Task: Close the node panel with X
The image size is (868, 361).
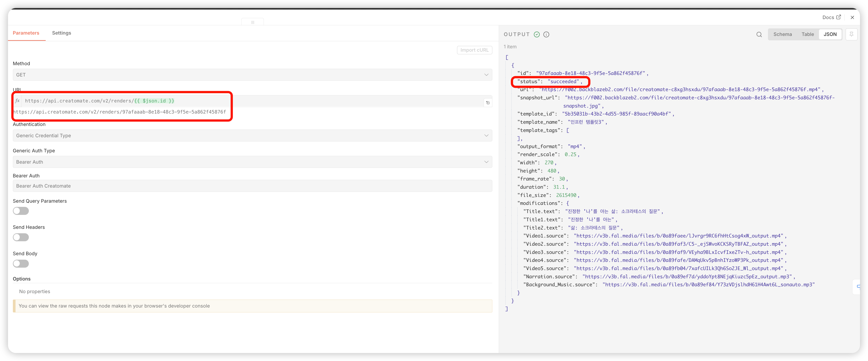Action: (852, 18)
